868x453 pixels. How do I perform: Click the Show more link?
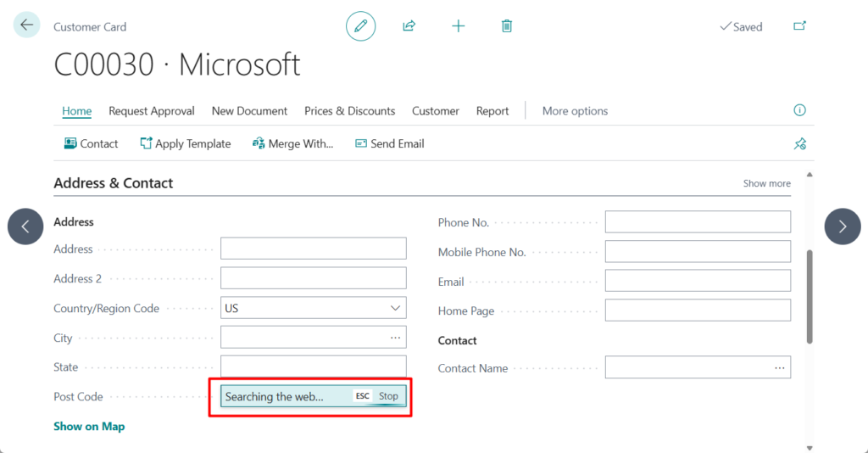(766, 183)
